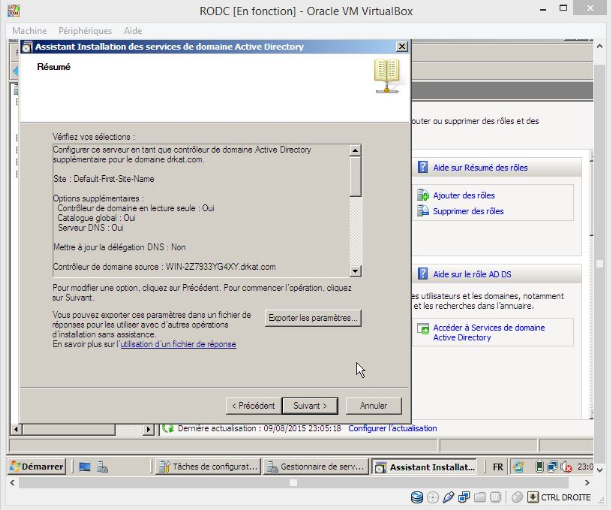Click the VirtualBox USB status icon
The width and height of the screenshot is (612, 510).
tap(448, 497)
